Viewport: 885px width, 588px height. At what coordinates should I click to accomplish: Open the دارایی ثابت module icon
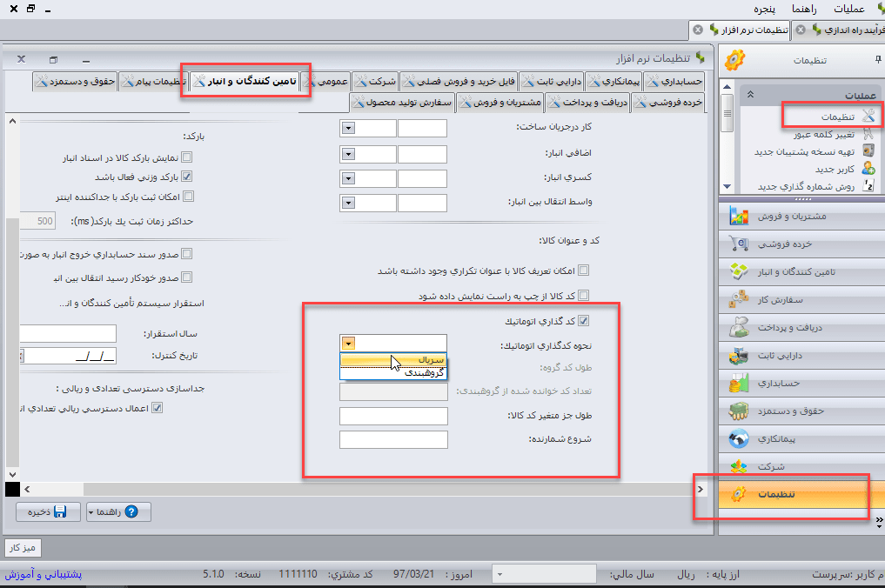click(x=739, y=355)
